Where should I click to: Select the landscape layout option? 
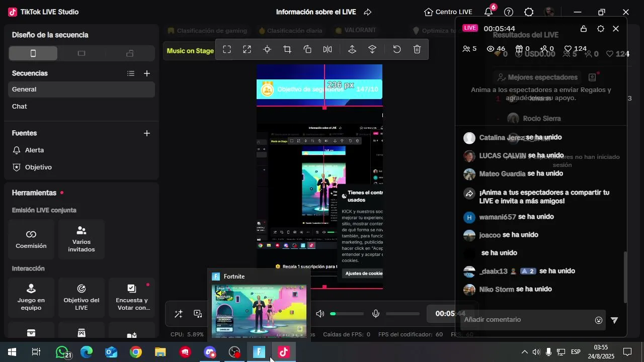[x=82, y=53]
